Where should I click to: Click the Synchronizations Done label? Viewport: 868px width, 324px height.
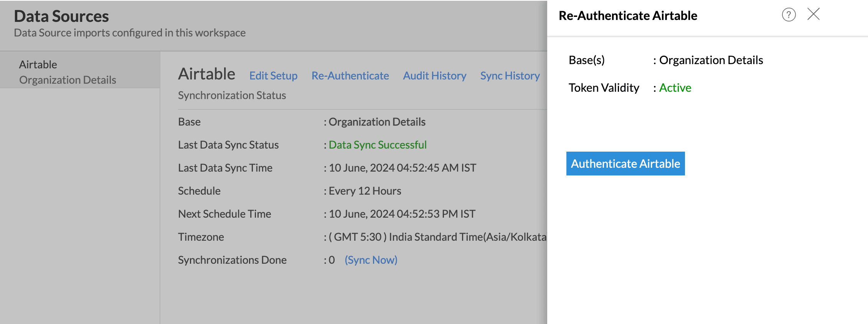(232, 260)
